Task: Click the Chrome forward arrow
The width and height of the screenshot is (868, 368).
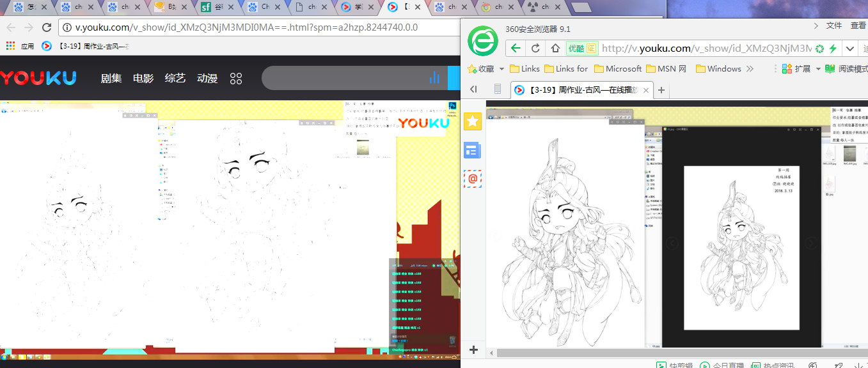Action: tap(28, 27)
